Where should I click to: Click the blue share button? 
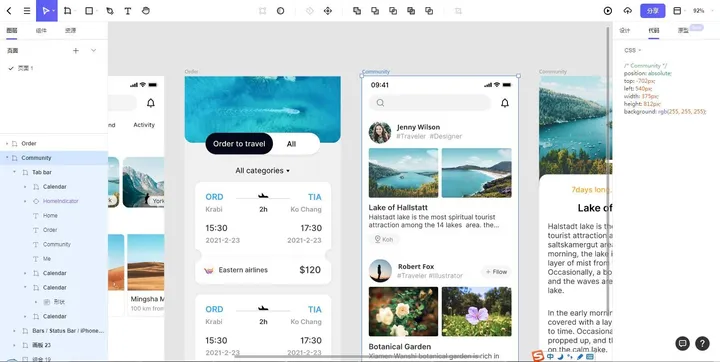[652, 11]
